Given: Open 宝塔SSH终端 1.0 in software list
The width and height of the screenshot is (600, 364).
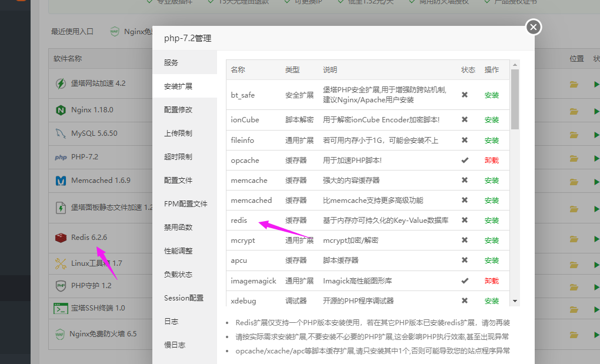Looking at the screenshot, I should point(98,308).
